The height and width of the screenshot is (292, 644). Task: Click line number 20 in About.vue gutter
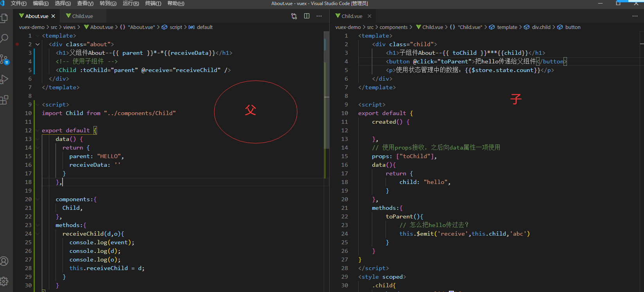pyautogui.click(x=28, y=199)
